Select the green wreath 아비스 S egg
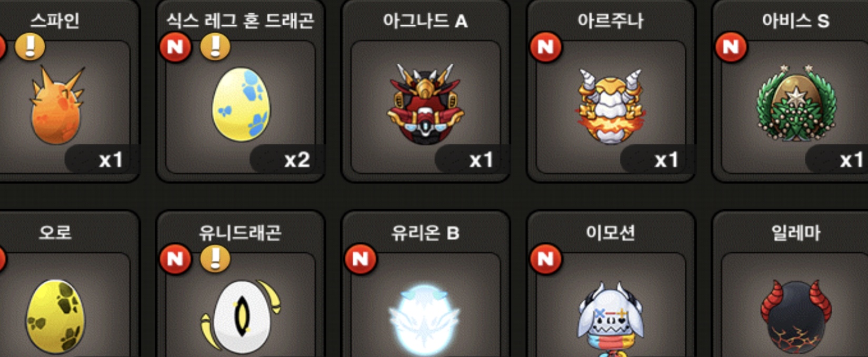Image resolution: width=868 pixels, height=357 pixels. [796, 103]
